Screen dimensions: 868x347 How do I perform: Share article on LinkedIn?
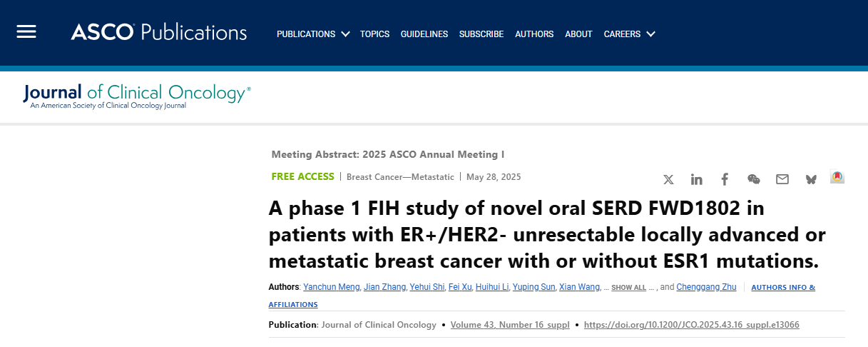click(x=696, y=179)
